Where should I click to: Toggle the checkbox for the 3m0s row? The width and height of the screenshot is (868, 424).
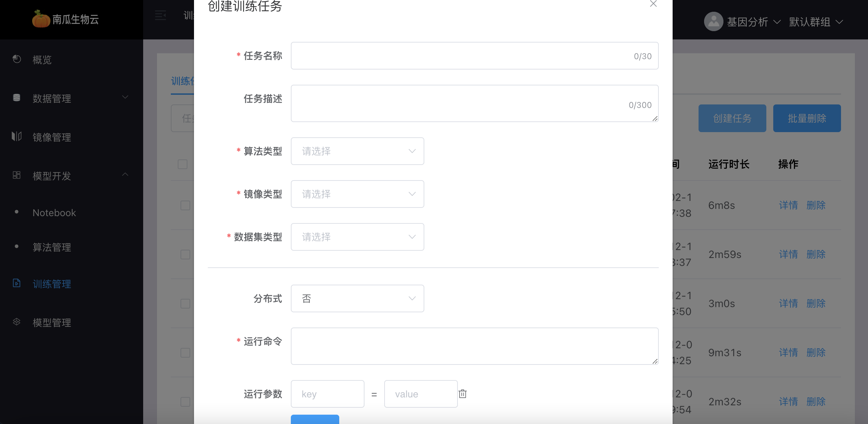tap(185, 304)
